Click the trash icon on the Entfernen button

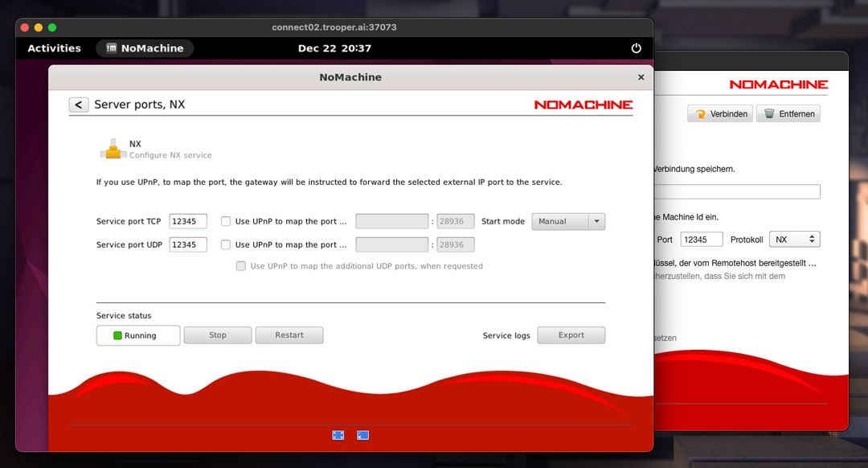click(770, 113)
